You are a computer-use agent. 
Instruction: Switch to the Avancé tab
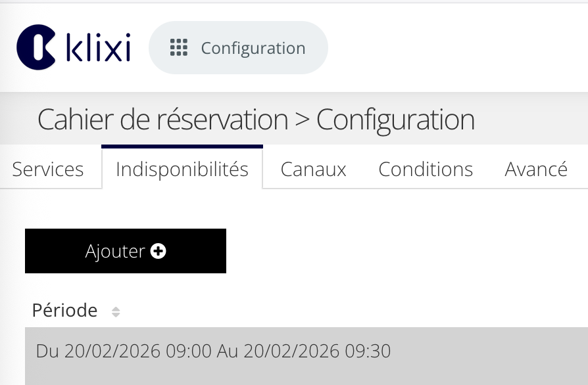pos(536,170)
